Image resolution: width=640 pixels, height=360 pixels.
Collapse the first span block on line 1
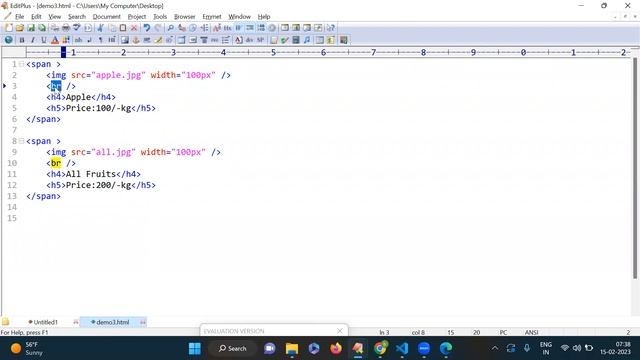point(21,64)
